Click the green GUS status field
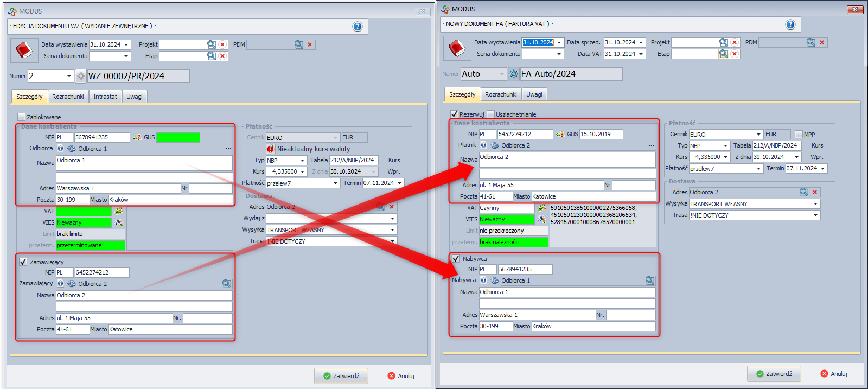Image resolution: width=868 pixels, height=389 pixels. [178, 138]
